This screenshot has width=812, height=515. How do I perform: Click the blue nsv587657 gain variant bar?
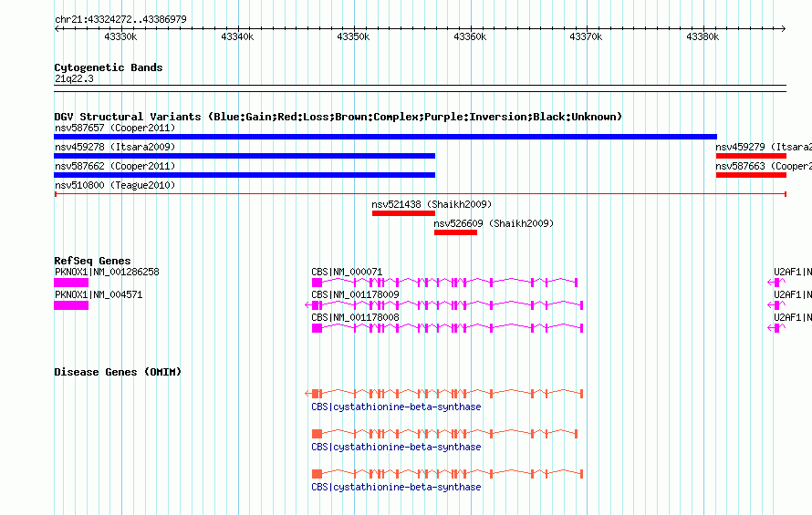coord(385,137)
